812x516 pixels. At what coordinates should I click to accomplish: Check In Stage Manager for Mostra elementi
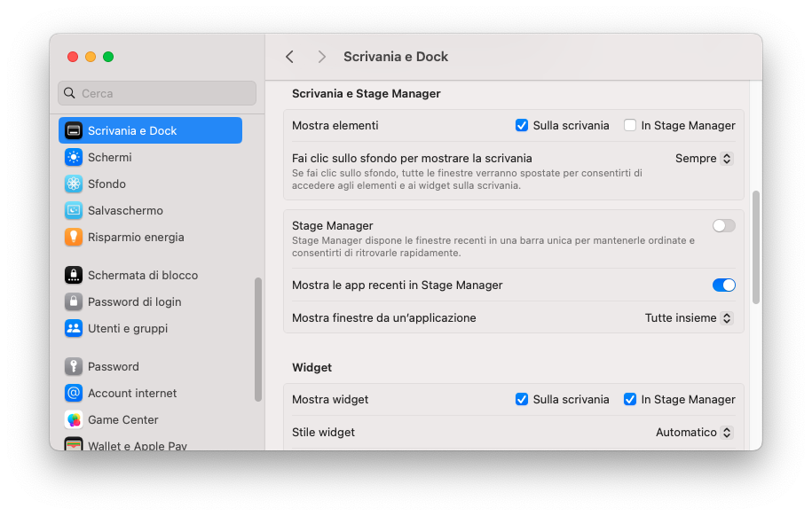point(630,126)
